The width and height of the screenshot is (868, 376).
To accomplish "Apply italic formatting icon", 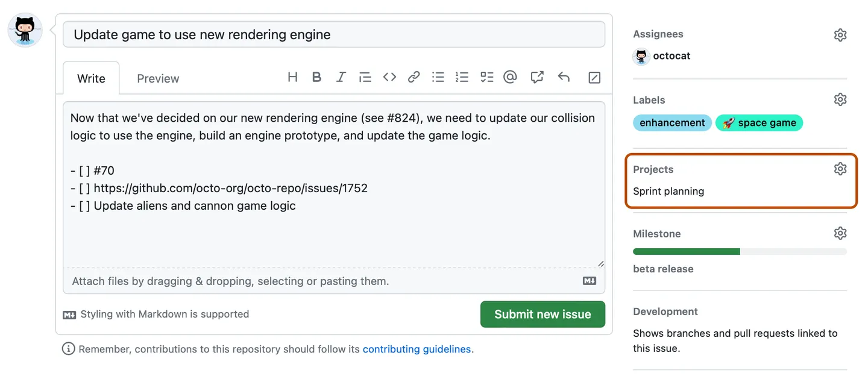I will click(341, 77).
